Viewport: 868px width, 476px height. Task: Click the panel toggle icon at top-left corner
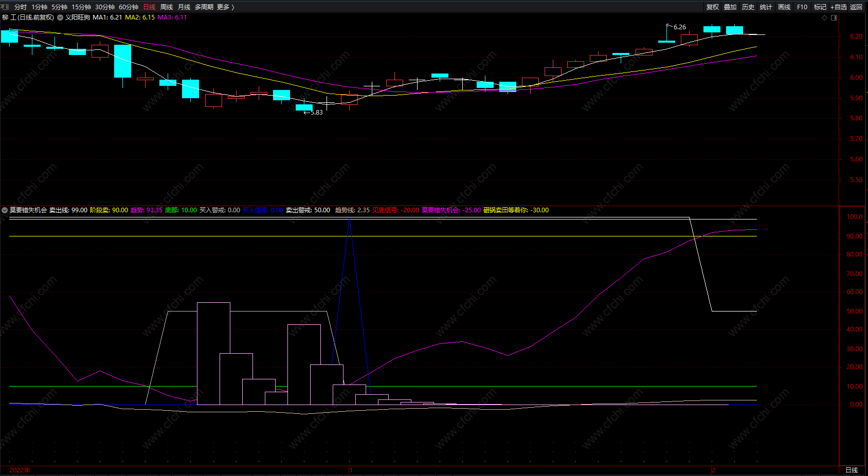5,7
